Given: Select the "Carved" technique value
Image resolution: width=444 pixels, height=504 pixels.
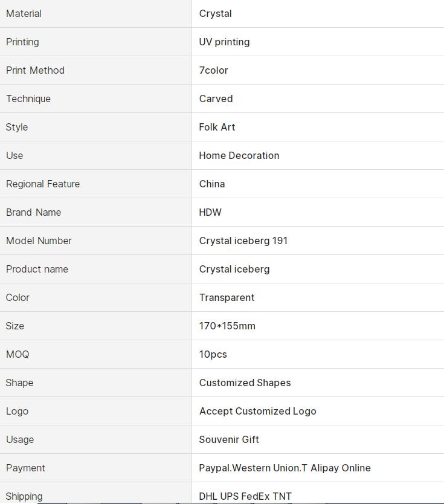Looking at the screenshot, I should [x=216, y=99].
